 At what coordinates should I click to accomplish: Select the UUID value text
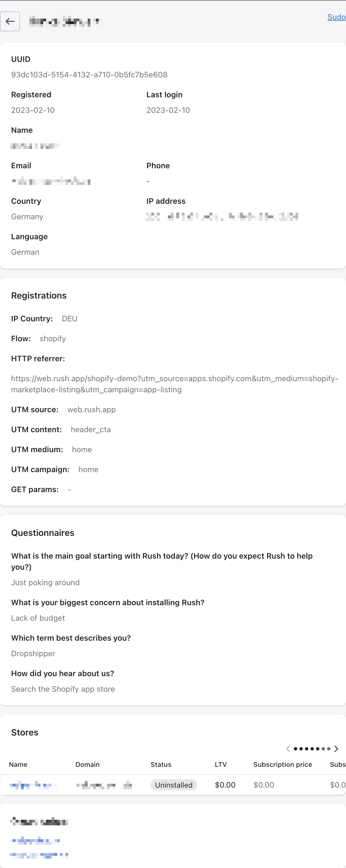pyautogui.click(x=89, y=75)
